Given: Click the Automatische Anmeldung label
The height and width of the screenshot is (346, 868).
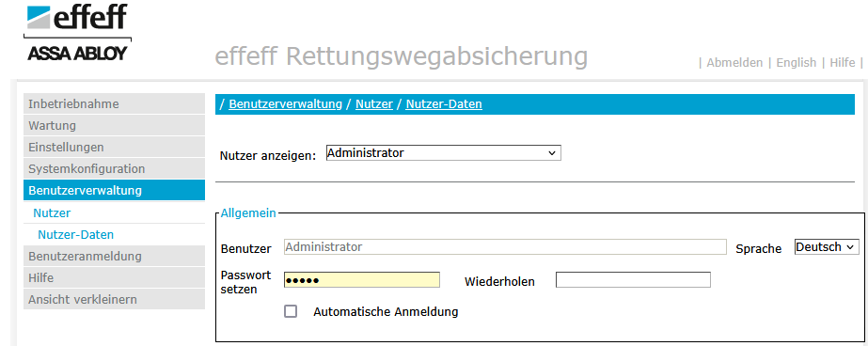Looking at the screenshot, I should (386, 311).
